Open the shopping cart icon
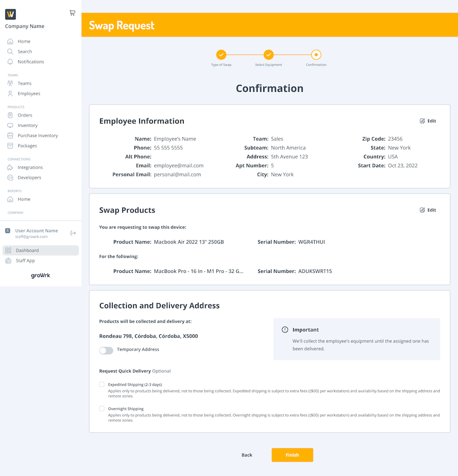 coord(72,13)
